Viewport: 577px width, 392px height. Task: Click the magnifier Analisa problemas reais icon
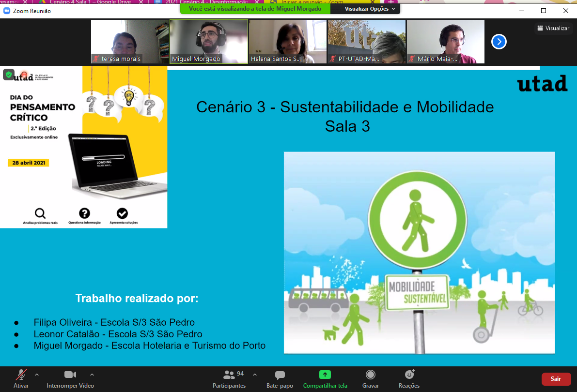40,213
